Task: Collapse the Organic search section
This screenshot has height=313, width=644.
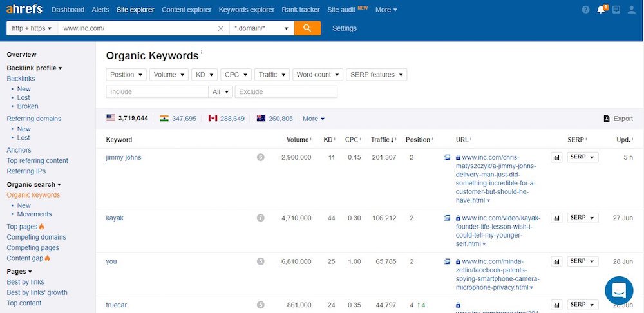Action: click(x=33, y=185)
